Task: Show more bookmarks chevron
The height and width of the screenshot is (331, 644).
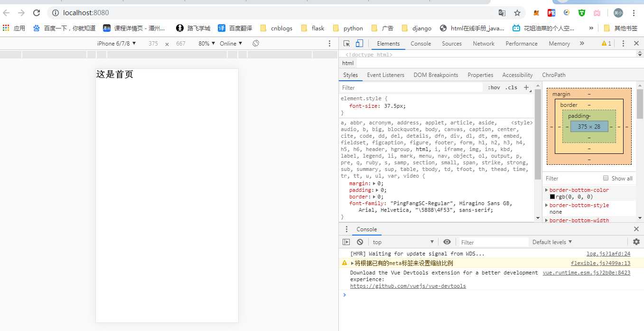Action: pyautogui.click(x=591, y=28)
